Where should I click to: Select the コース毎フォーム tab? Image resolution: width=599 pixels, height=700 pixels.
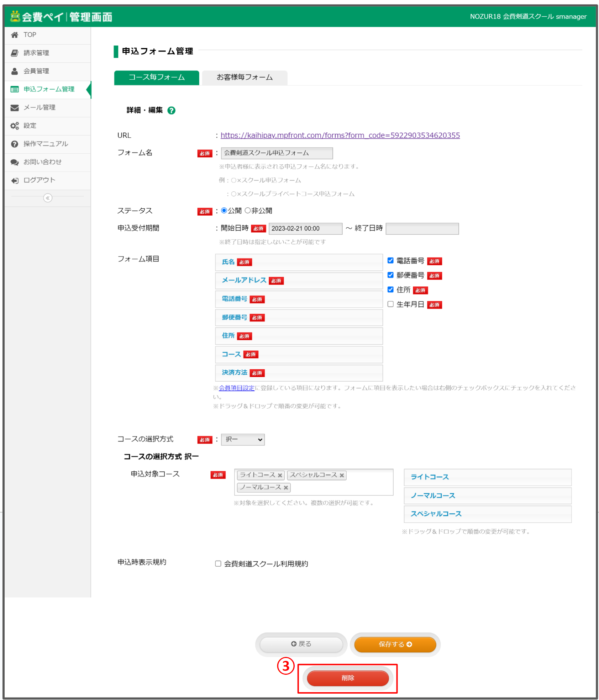click(156, 78)
